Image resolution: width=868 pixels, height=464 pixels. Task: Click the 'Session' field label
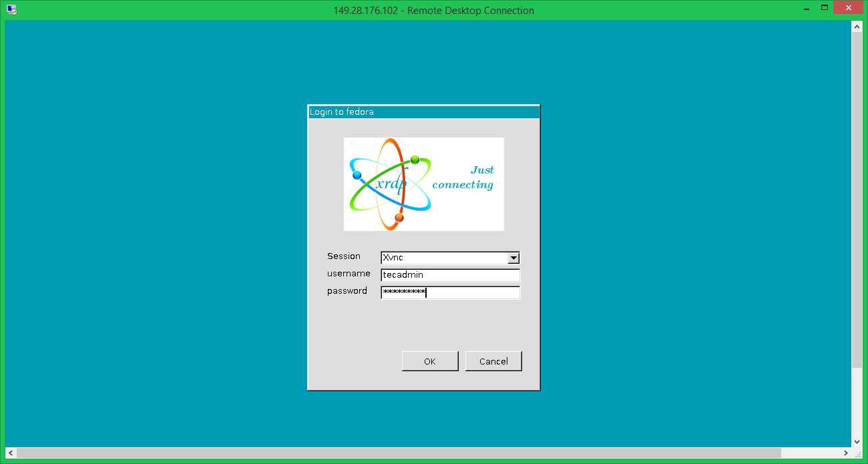point(344,256)
